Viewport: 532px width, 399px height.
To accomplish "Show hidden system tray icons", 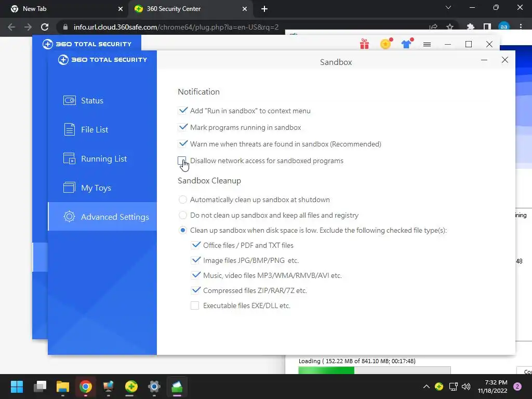I will tap(427, 387).
